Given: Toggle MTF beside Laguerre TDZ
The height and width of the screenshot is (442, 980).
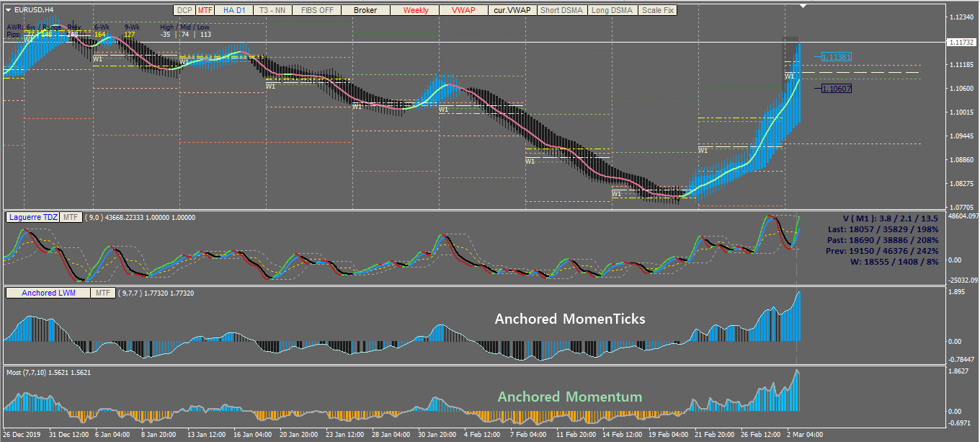Looking at the screenshot, I should pyautogui.click(x=70, y=216).
